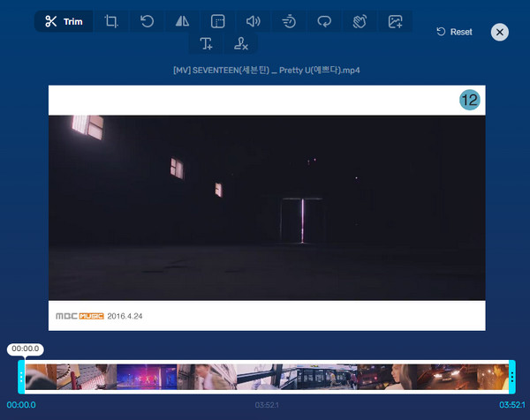Image resolution: width=530 pixels, height=420 pixels.
Task: Click the right trim handle on timeline
Action: 512,377
